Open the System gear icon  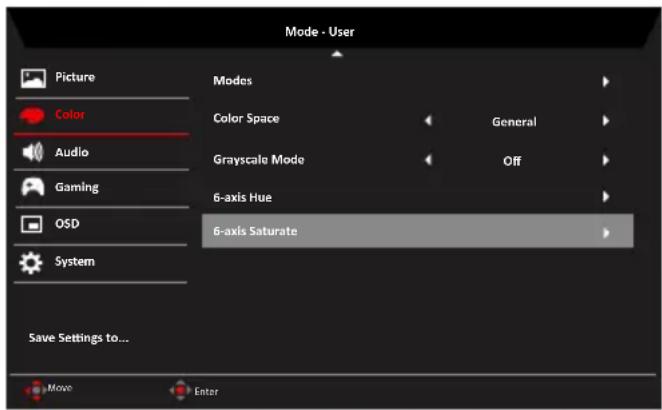click(x=31, y=263)
